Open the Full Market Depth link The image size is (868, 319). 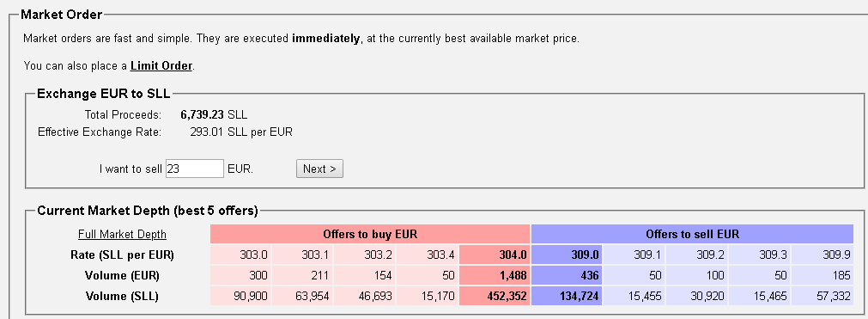pos(122,234)
